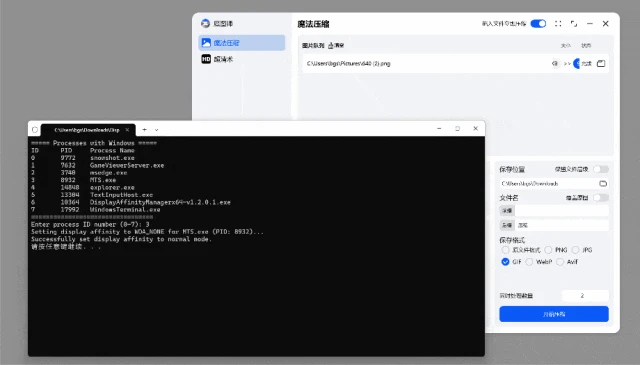
Task: Open a new terminal tab with plus
Action: (x=144, y=130)
